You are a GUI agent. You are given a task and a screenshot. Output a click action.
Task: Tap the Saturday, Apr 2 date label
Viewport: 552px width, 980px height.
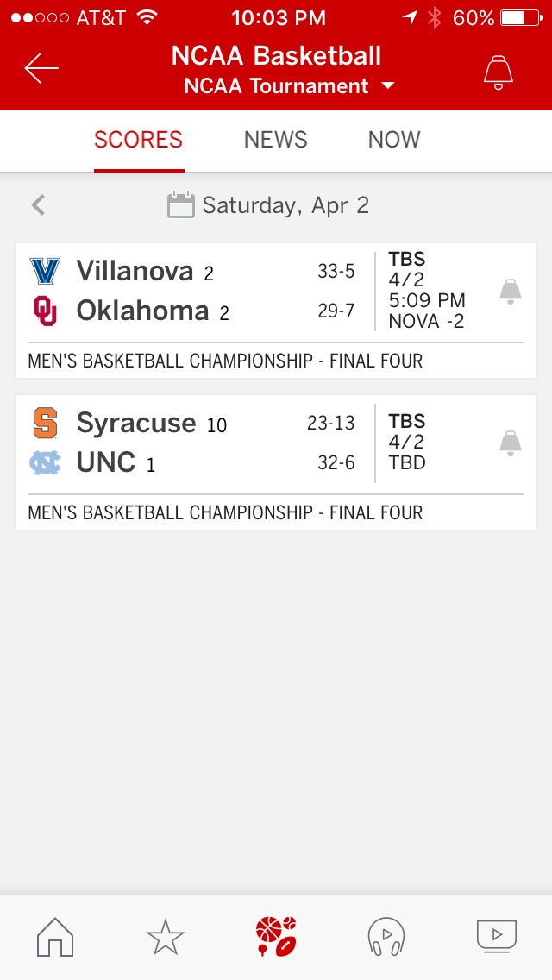285,205
